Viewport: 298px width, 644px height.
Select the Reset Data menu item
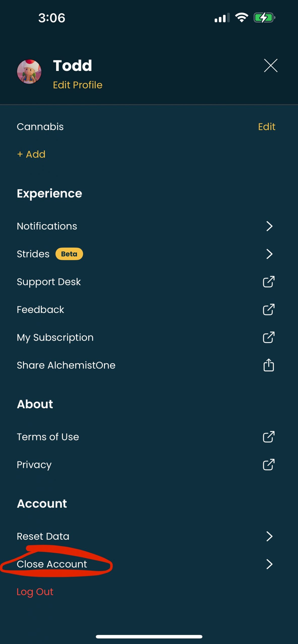coord(43,536)
